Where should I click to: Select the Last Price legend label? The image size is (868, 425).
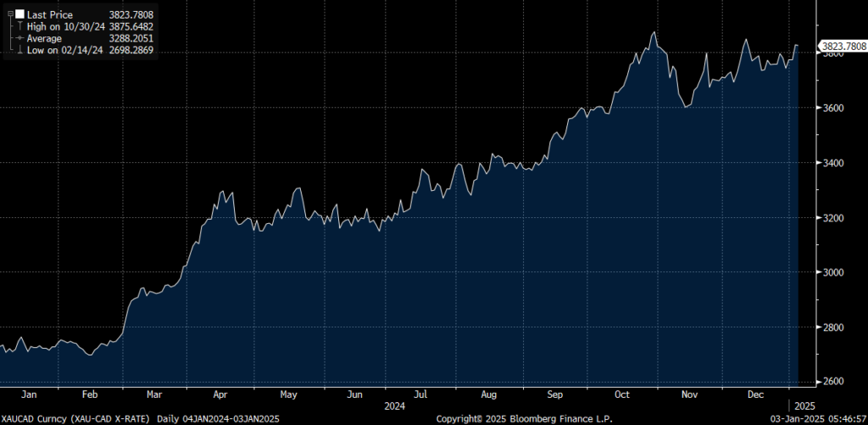[50, 15]
